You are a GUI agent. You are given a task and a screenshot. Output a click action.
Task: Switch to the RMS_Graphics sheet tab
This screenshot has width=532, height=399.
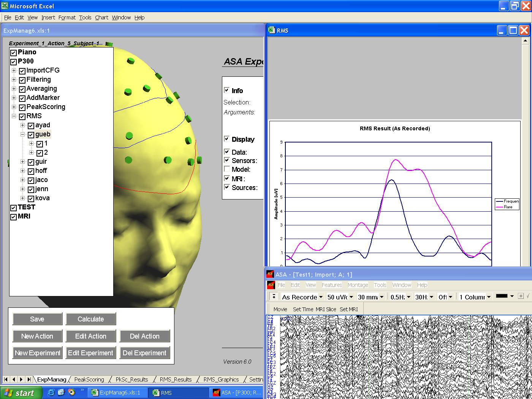coord(221,379)
